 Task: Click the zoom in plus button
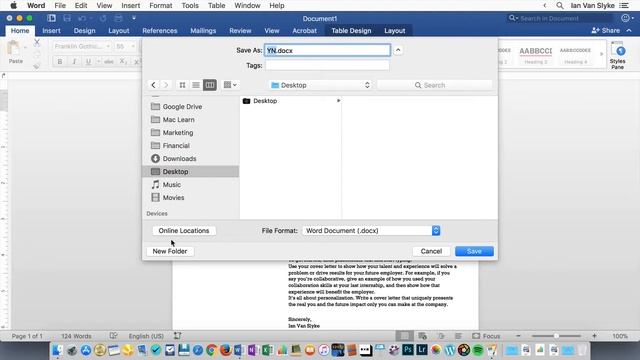coord(594,336)
